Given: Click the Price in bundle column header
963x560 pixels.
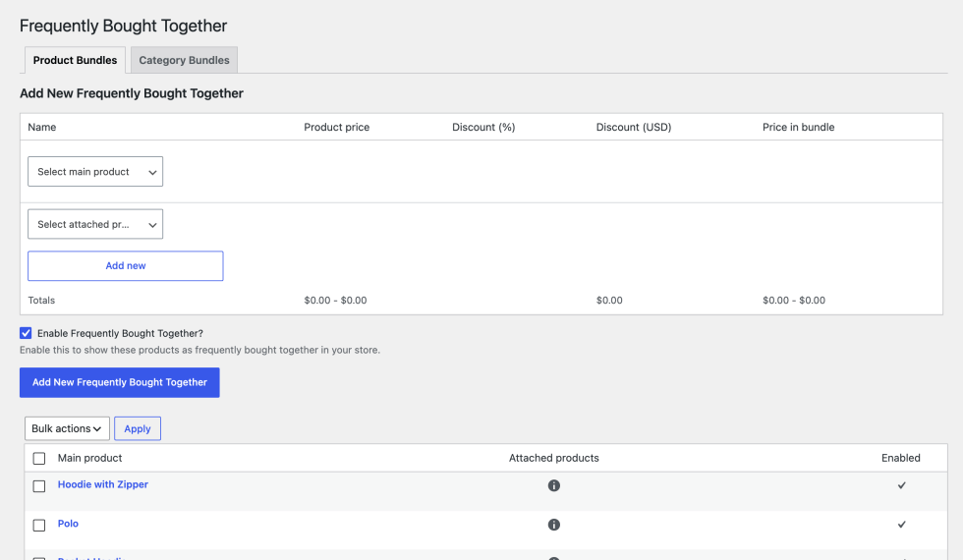Looking at the screenshot, I should coord(798,127).
